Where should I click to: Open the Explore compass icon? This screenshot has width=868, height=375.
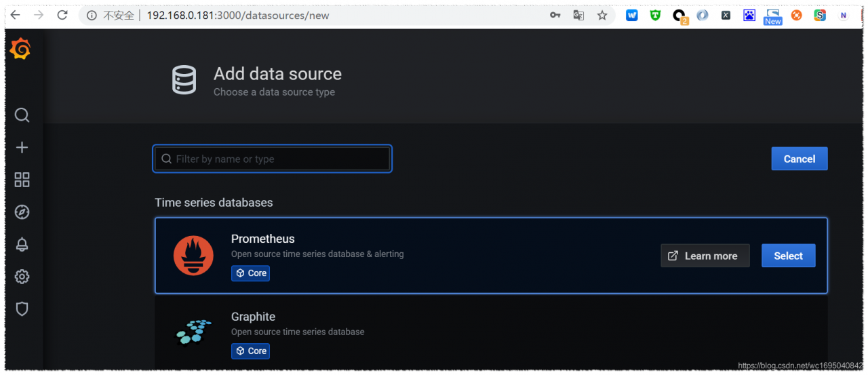pos(22,212)
